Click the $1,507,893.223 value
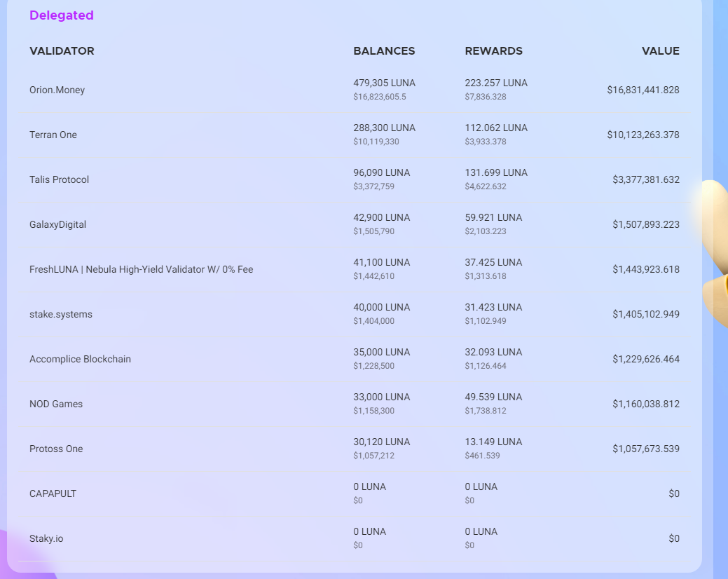 (646, 225)
